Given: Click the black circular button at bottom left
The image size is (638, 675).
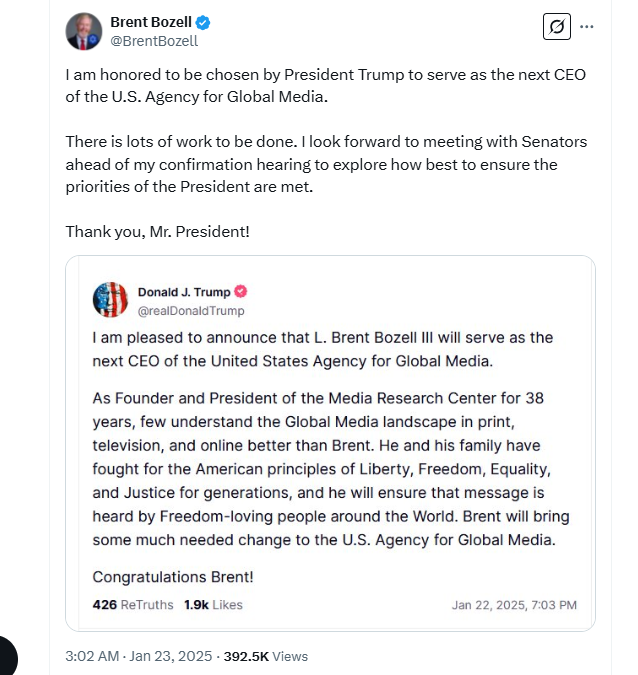Looking at the screenshot, I should (x=6, y=656).
